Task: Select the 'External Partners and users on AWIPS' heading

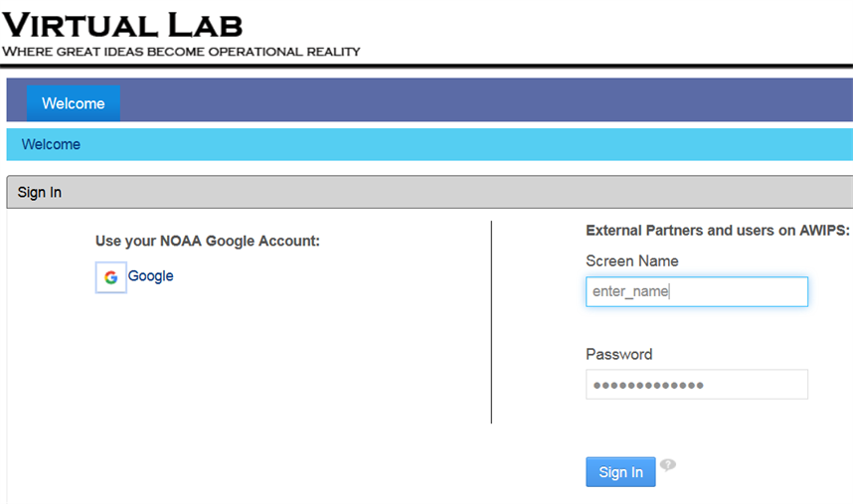Action: click(x=718, y=231)
